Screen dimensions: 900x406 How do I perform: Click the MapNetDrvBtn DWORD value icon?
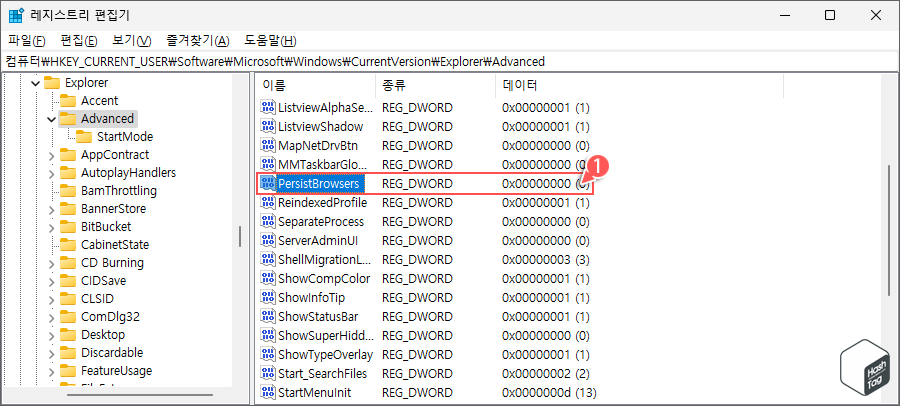[268, 145]
